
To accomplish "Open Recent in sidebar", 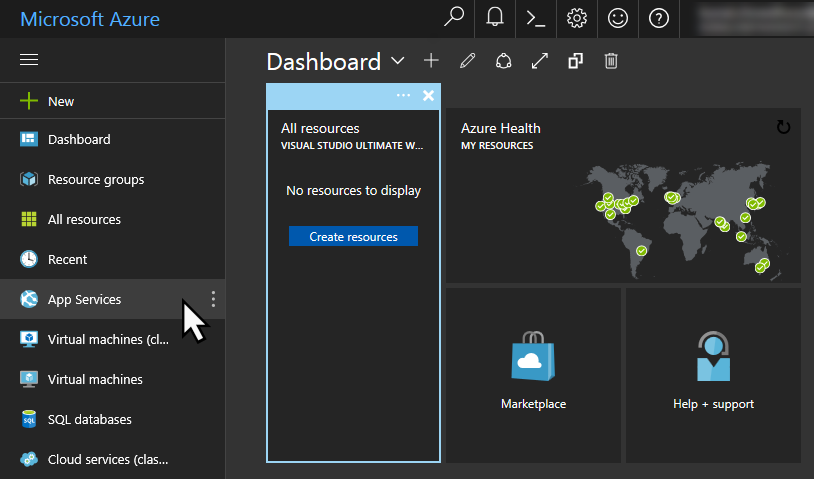I will point(113,259).
